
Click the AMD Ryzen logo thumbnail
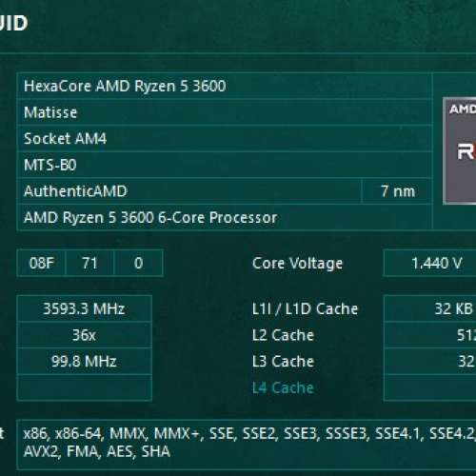tap(460, 151)
